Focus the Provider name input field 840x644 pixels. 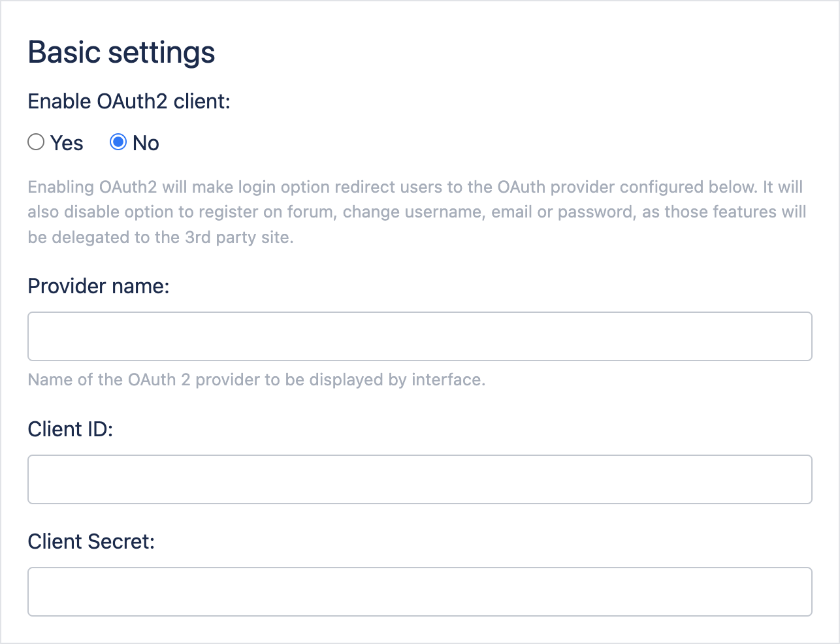419,336
